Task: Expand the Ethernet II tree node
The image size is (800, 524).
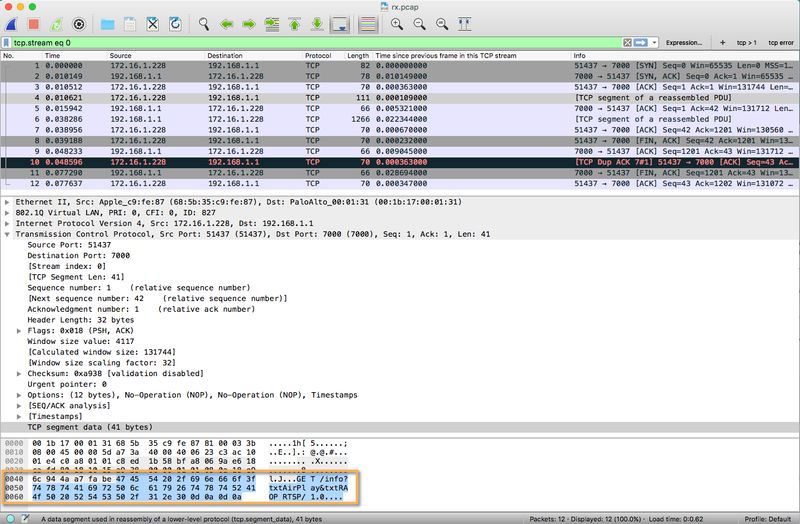Action: coord(8,202)
